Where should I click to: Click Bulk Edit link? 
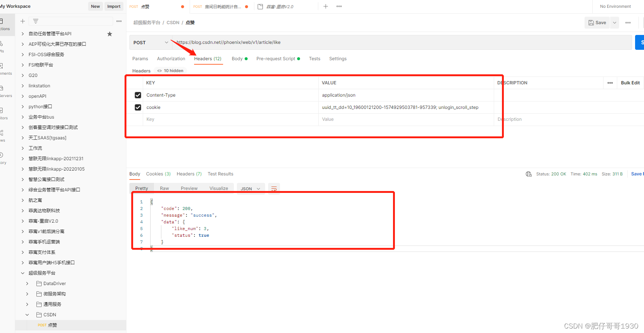coord(630,83)
